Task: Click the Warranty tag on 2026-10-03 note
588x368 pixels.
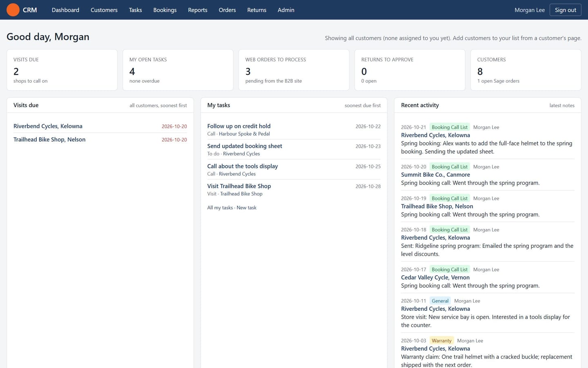Action: click(441, 341)
